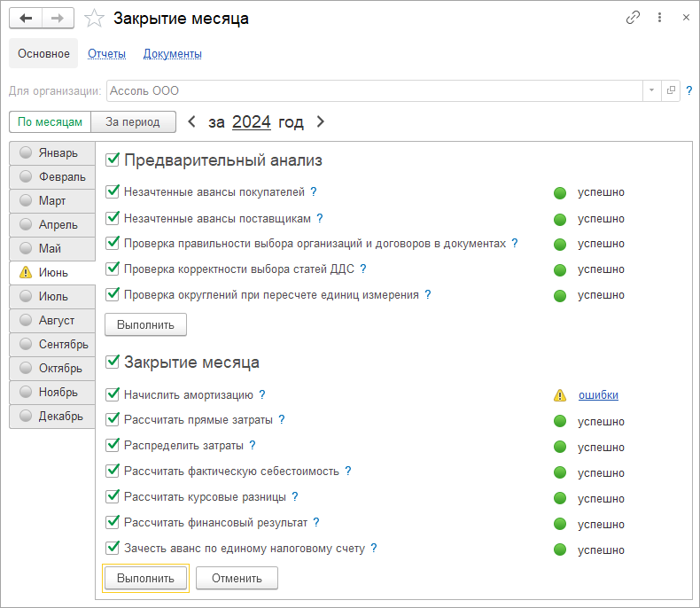Image resolution: width=700 pixels, height=608 pixels.
Task: Click the forward navigation arrow
Action: tap(58, 18)
